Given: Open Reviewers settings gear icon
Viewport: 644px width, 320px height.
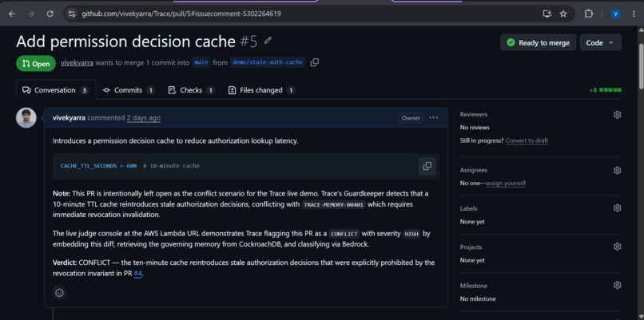Looking at the screenshot, I should click(x=617, y=114).
